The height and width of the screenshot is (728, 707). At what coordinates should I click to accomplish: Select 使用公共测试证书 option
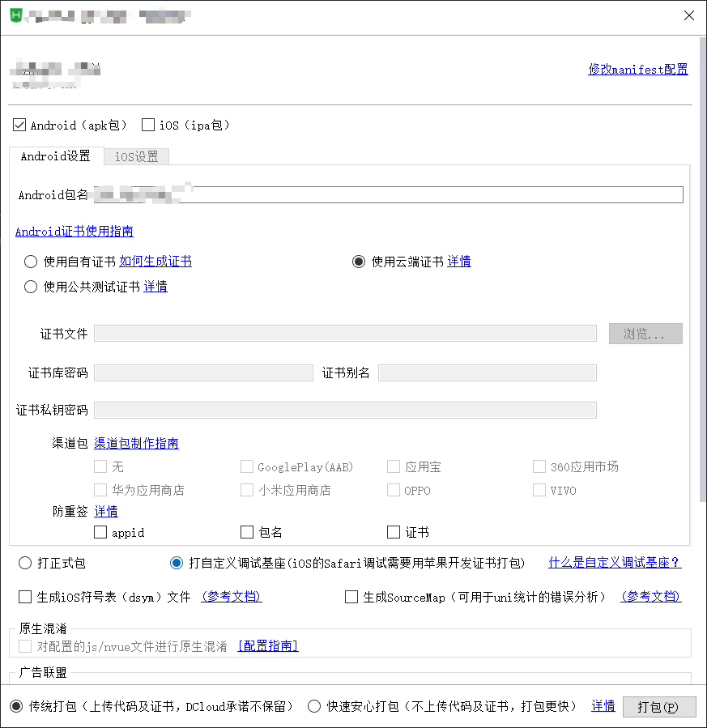pos(30,286)
